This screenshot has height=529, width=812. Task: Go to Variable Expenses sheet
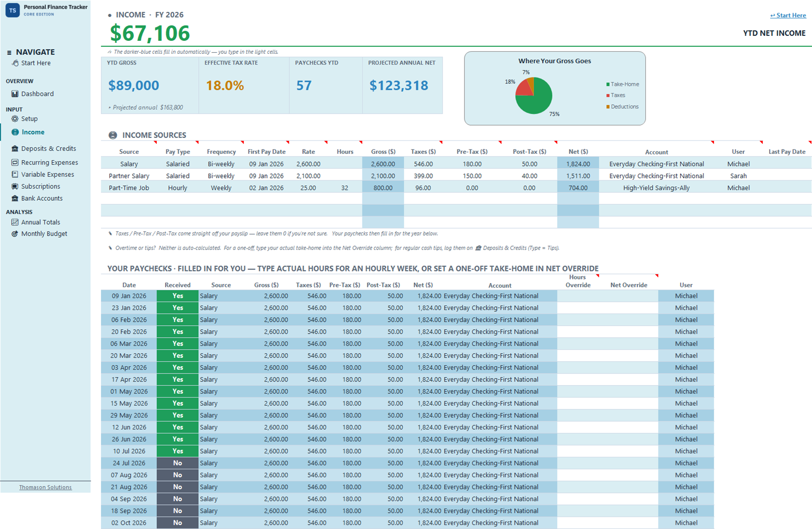coord(47,174)
